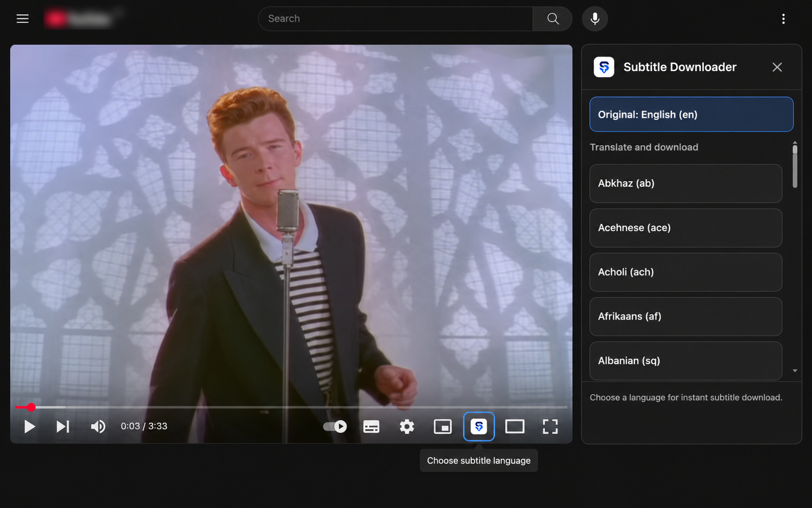The width and height of the screenshot is (812, 508).
Task: Switch to theater mode
Action: tap(515, 427)
